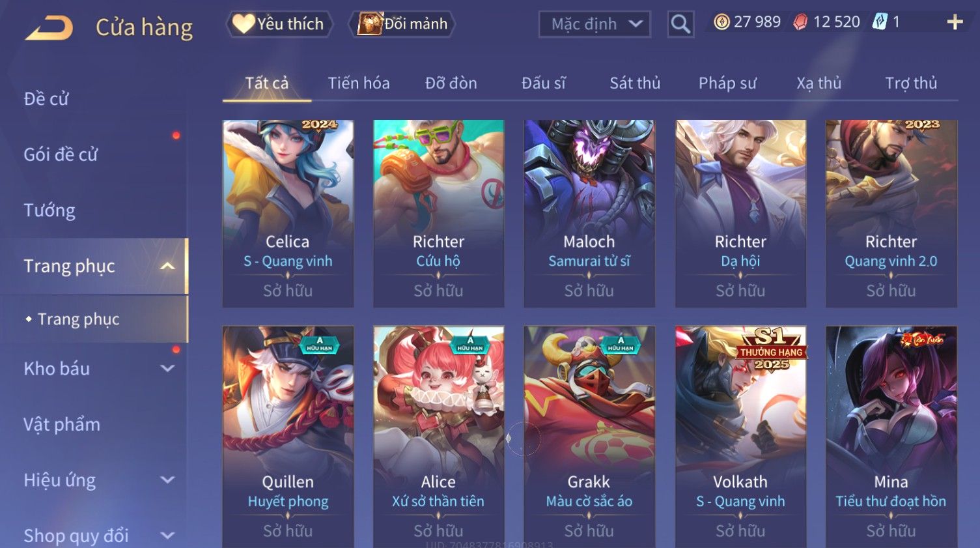This screenshot has height=548, width=980.
Task: View Volkath S - Quang vinh skin
Action: click(x=740, y=437)
